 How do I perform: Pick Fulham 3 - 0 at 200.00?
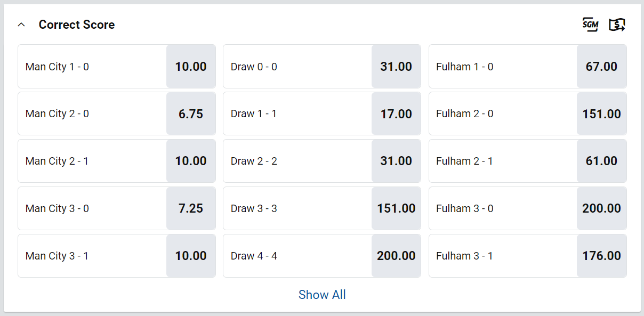[528, 208]
